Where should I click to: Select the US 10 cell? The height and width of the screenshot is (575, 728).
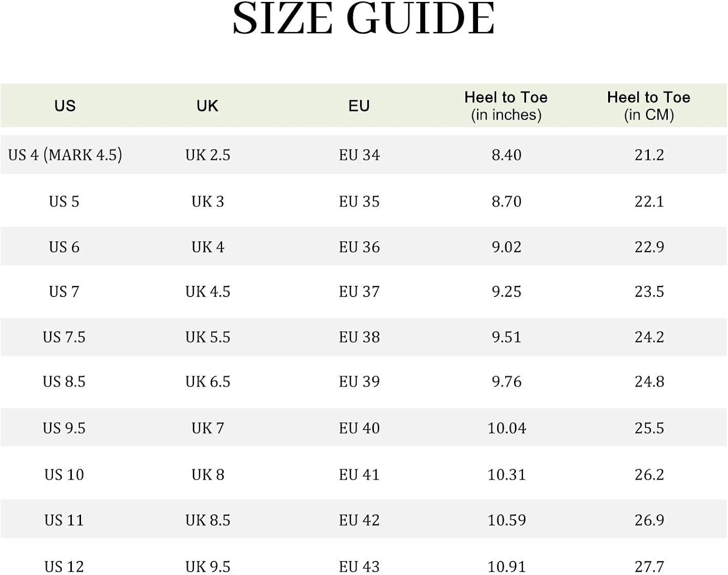click(64, 475)
